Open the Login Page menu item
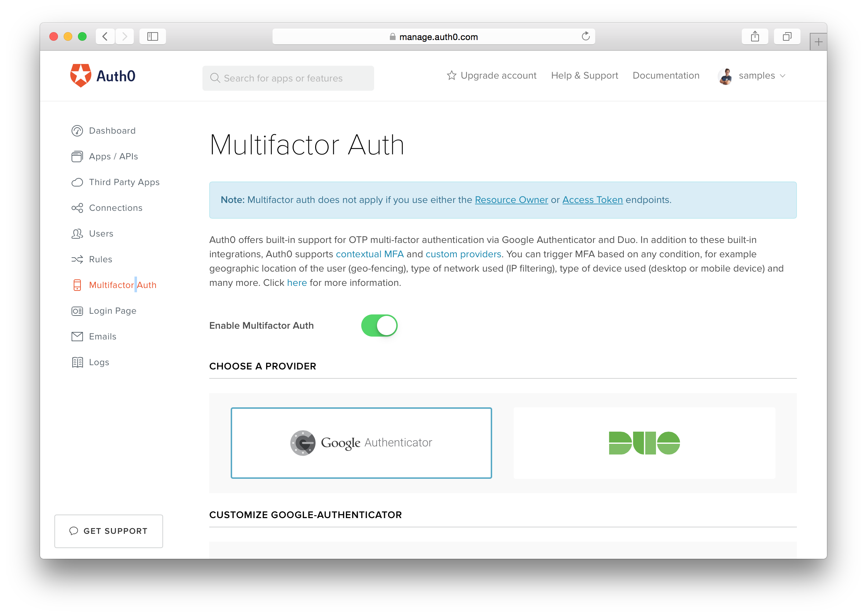 click(x=112, y=311)
